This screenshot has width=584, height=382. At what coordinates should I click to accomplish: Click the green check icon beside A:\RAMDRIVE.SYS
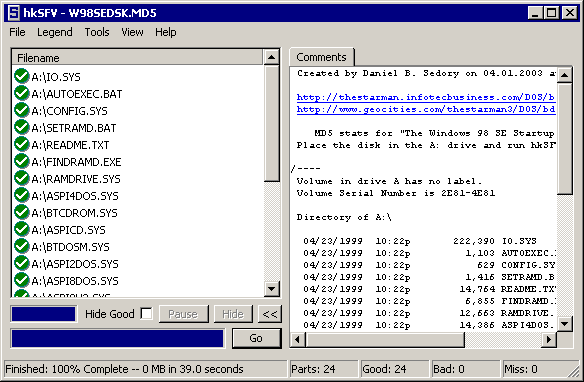pyautogui.click(x=22, y=178)
